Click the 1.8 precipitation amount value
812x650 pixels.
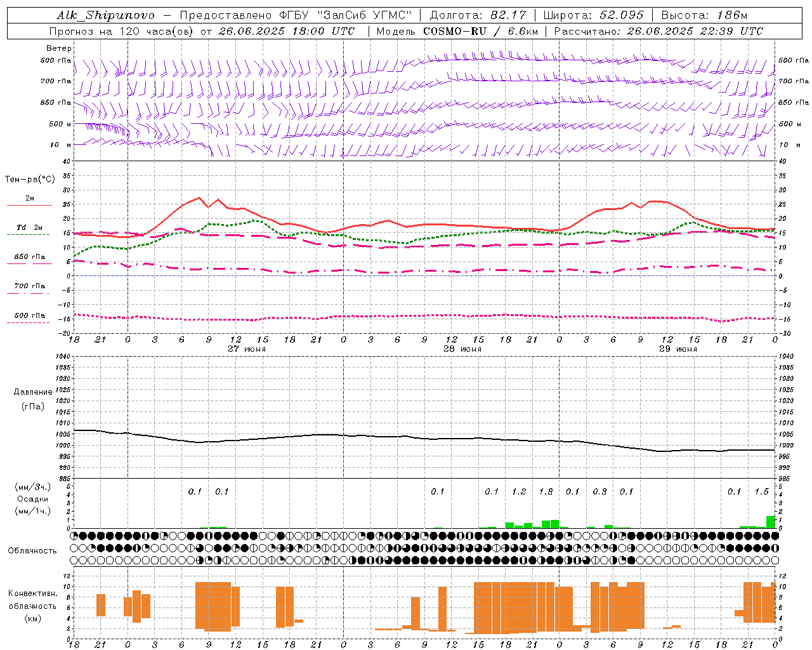click(546, 492)
